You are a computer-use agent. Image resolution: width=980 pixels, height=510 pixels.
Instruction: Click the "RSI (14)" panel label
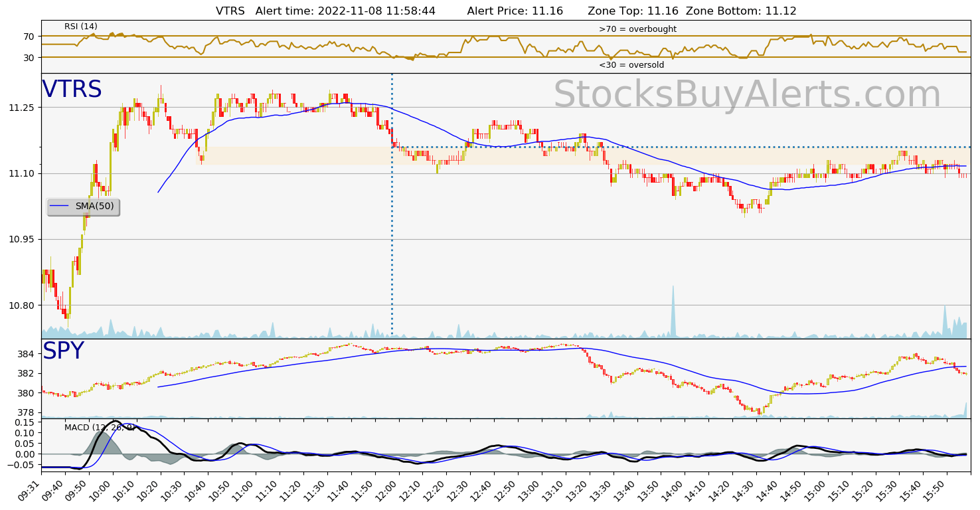click(81, 27)
